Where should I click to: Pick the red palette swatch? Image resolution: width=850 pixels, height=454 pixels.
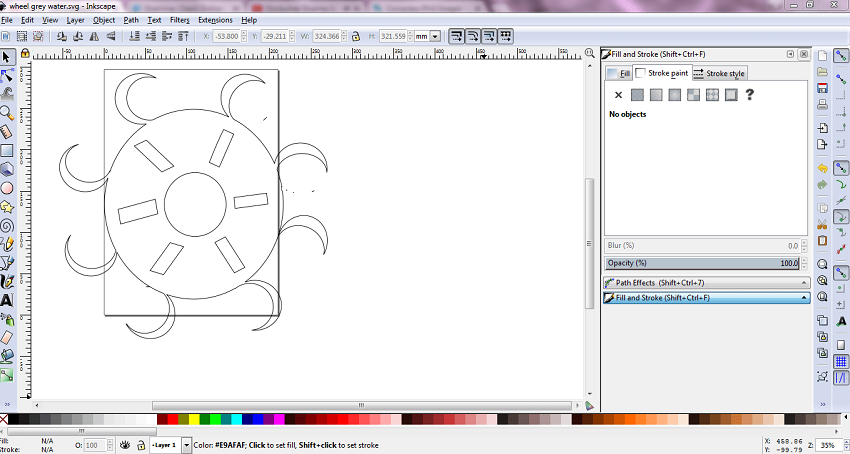[x=173, y=419]
